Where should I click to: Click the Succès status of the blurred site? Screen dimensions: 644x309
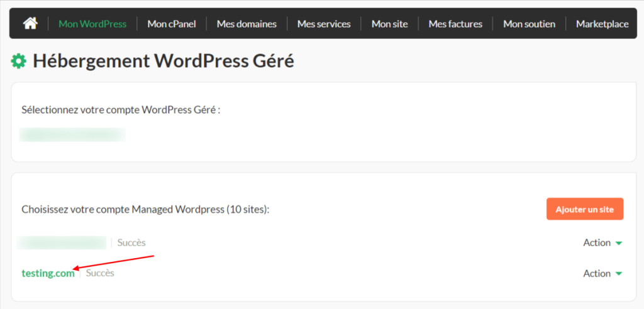(x=131, y=242)
